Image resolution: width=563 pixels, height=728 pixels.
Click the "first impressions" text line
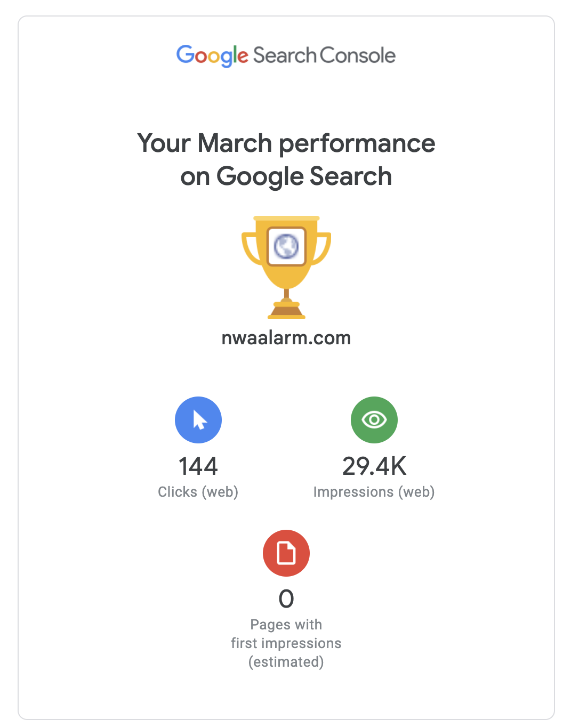click(286, 643)
